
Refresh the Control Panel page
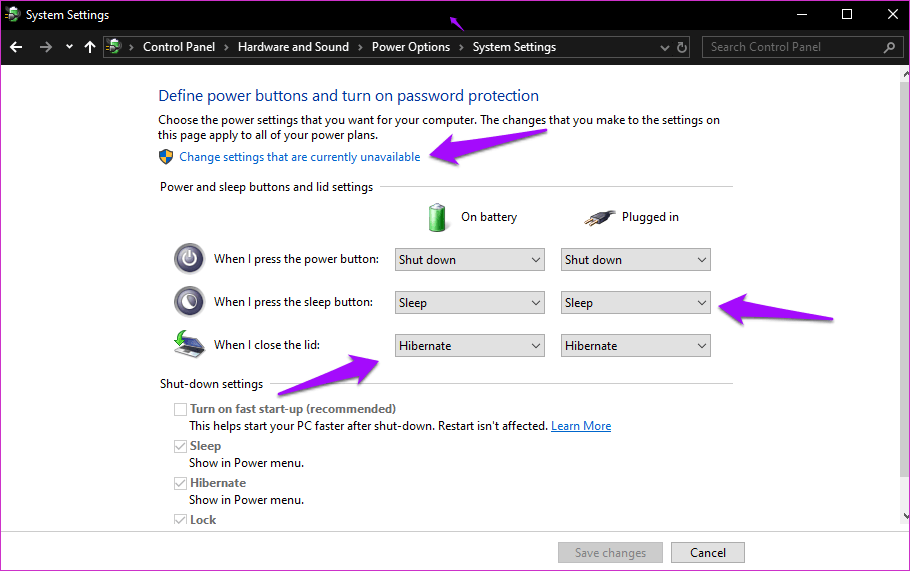click(x=682, y=47)
